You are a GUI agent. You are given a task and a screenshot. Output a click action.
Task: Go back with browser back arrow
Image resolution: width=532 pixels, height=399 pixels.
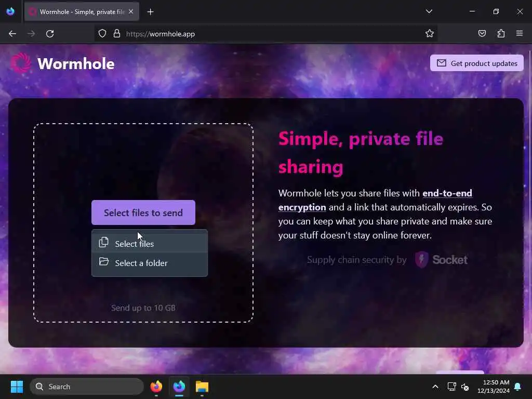(12, 34)
